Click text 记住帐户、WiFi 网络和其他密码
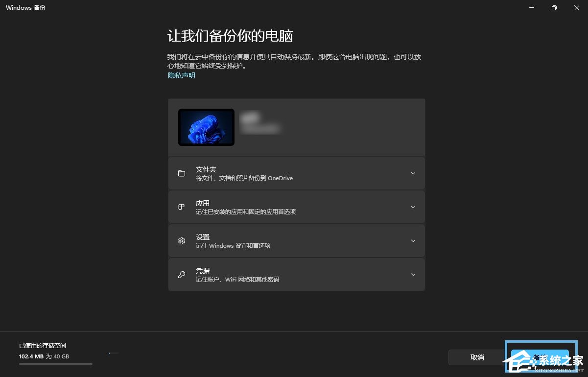Screen dimensions: 588x377 point(237,280)
